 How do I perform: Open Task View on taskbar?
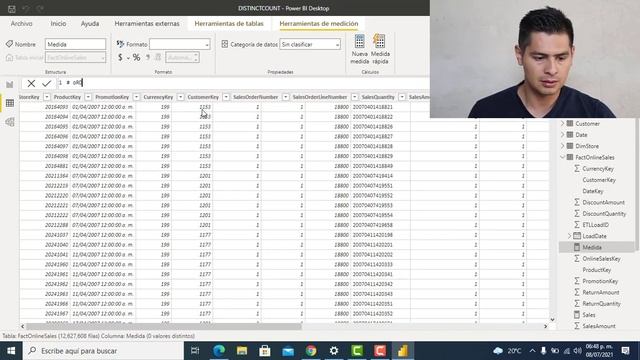click(195, 351)
